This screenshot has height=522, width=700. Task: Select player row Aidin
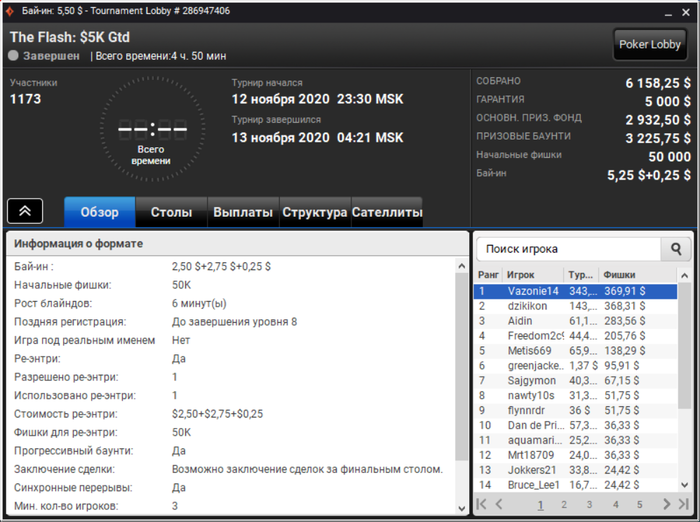point(575,321)
